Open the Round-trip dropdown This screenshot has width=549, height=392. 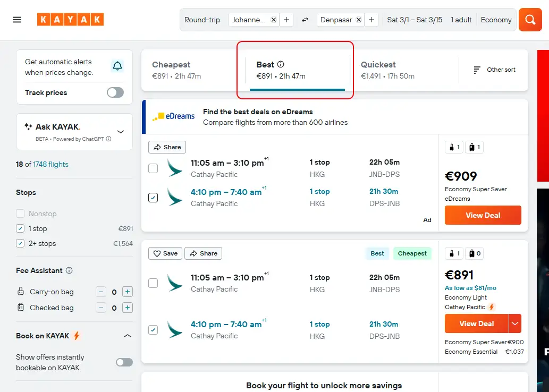click(202, 20)
